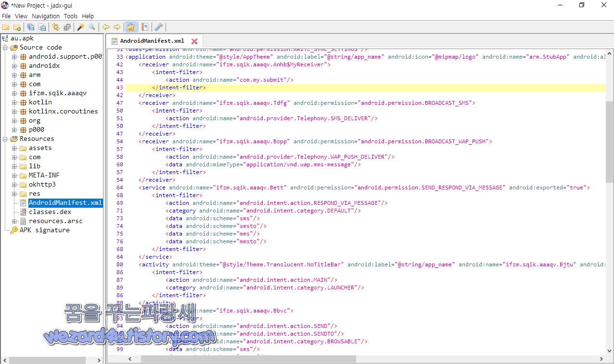Image resolution: width=614 pixels, height=364 pixels.
Task: Open Class search magnifier icon
Action: tap(91, 27)
